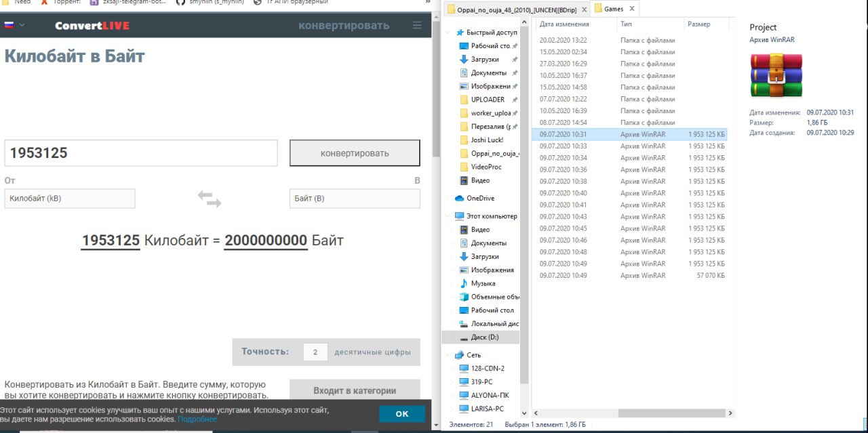Switch to the Oppai_no_ouja_48 tab
Screen dimensions: 868x433
(515, 9)
